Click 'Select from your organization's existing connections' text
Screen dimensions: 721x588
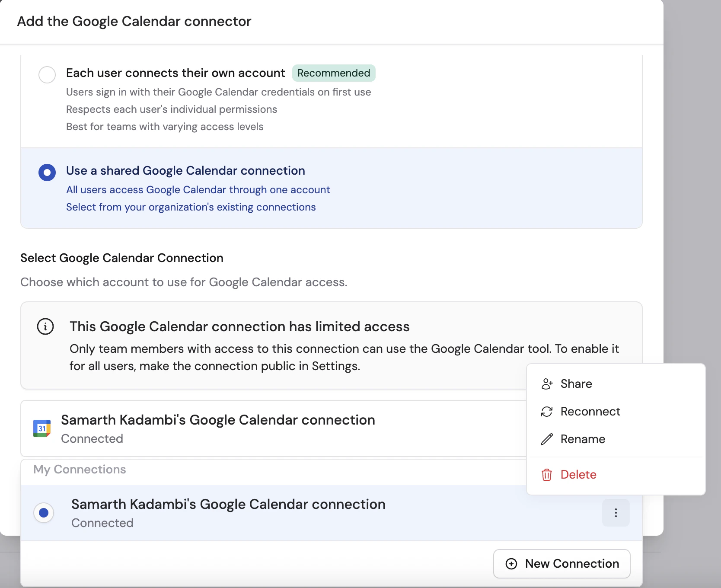pyautogui.click(x=191, y=207)
